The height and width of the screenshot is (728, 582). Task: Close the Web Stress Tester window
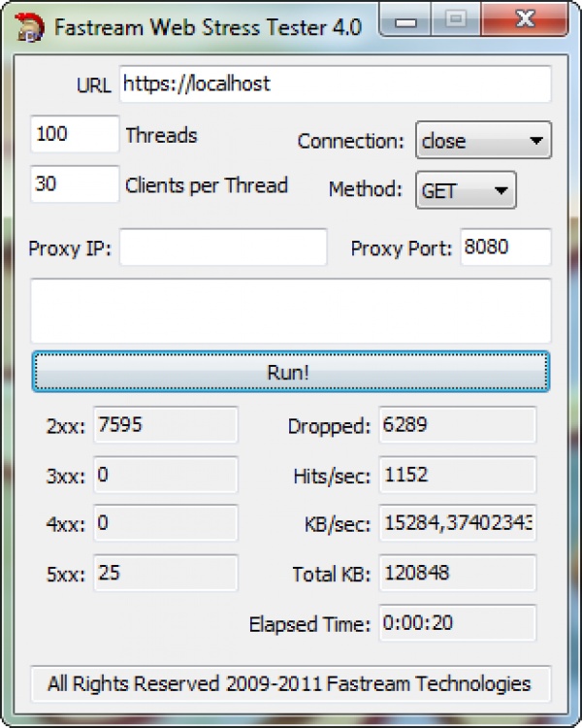(x=525, y=19)
